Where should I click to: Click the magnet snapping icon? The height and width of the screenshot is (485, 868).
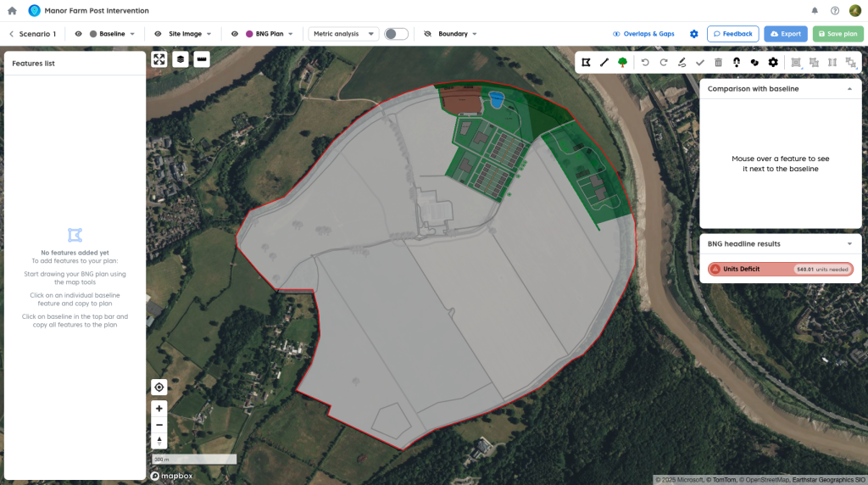click(x=736, y=62)
